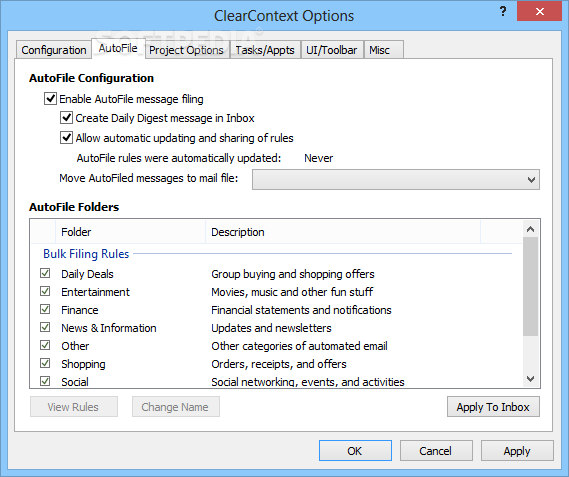Select the News & Information folder name
The width and height of the screenshot is (569, 477).
tap(109, 328)
